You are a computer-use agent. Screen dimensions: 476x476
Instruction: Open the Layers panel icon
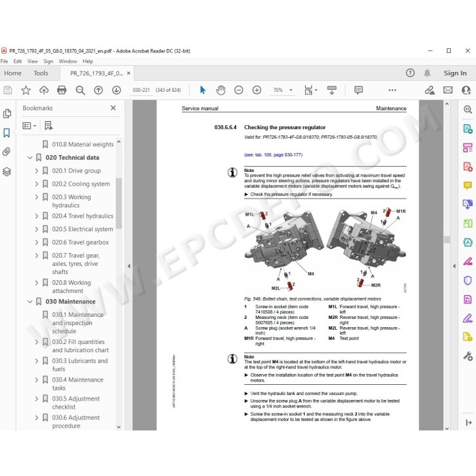point(7,171)
